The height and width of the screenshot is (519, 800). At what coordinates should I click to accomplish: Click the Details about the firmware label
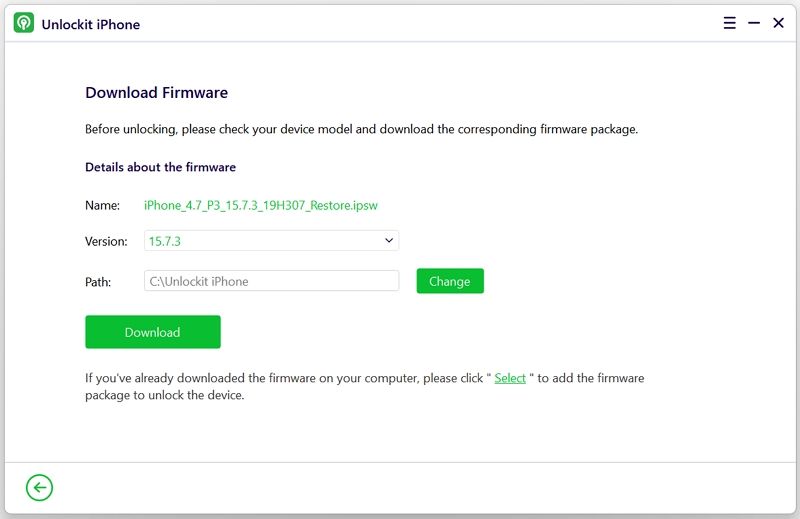[x=161, y=167]
